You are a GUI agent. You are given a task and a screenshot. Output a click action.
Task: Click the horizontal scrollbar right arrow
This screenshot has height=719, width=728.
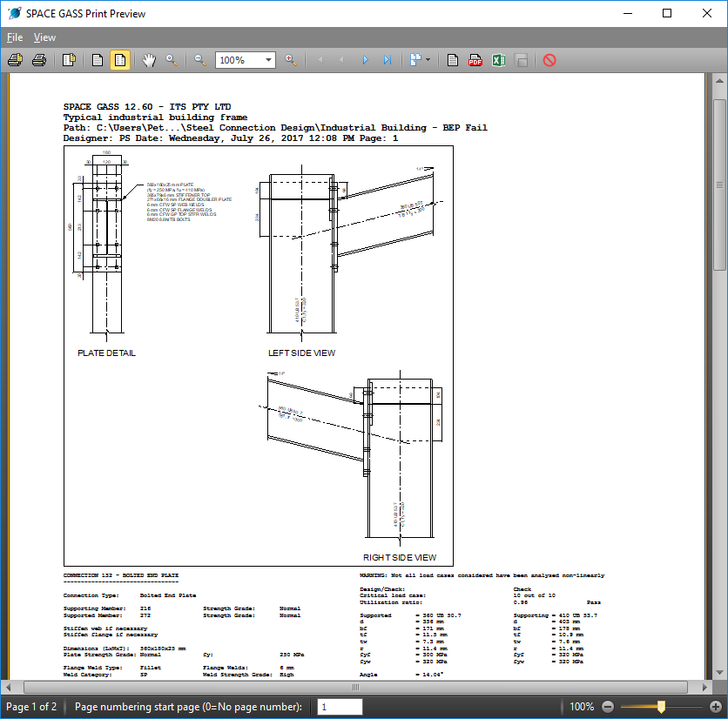(704, 687)
